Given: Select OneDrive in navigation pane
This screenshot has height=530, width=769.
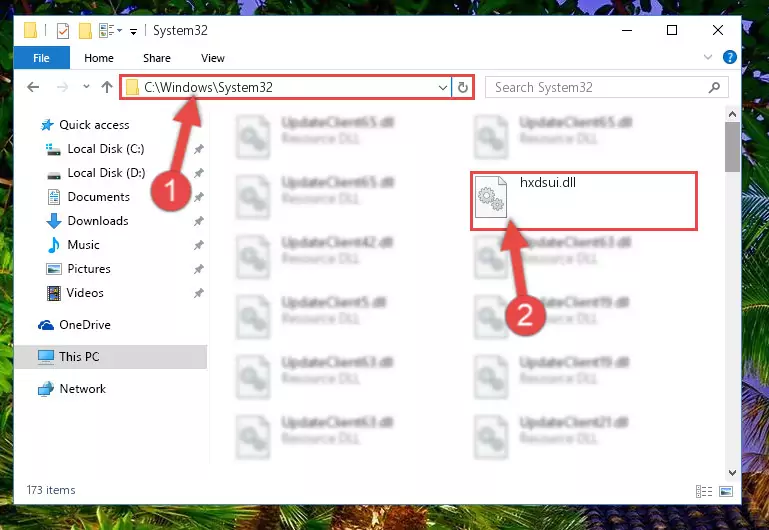Looking at the screenshot, I should pyautogui.click(x=85, y=325).
